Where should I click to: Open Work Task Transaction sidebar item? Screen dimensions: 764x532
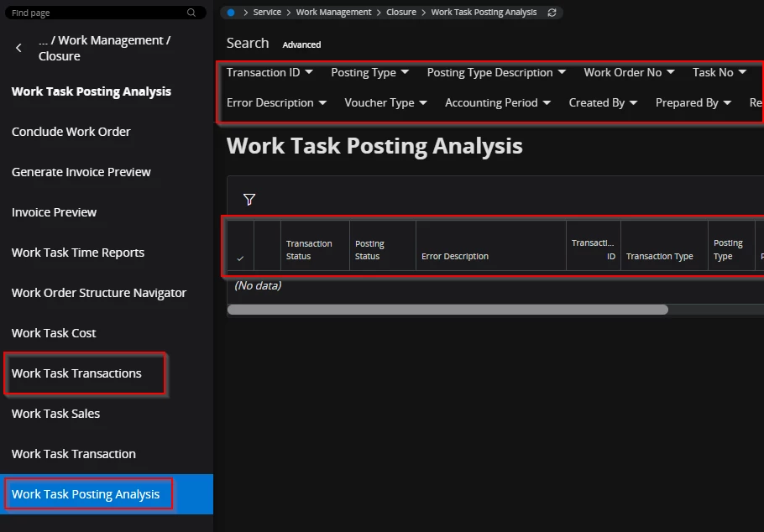[x=74, y=454]
